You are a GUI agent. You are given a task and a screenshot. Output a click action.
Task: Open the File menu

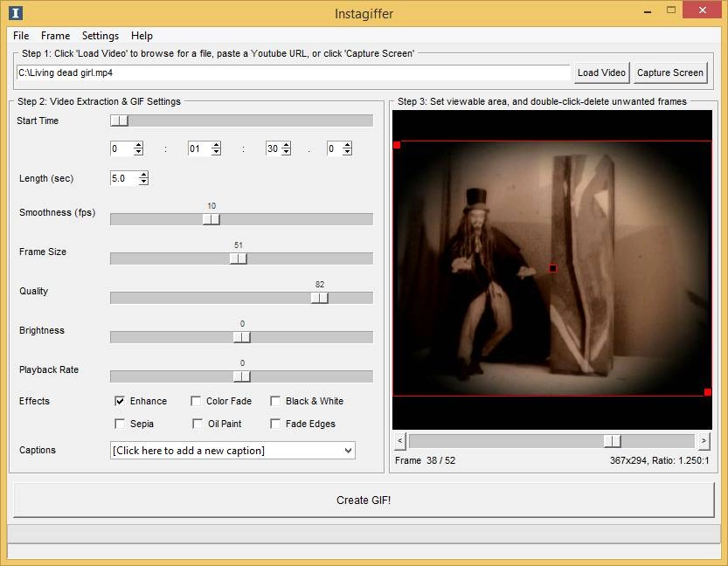click(x=21, y=36)
